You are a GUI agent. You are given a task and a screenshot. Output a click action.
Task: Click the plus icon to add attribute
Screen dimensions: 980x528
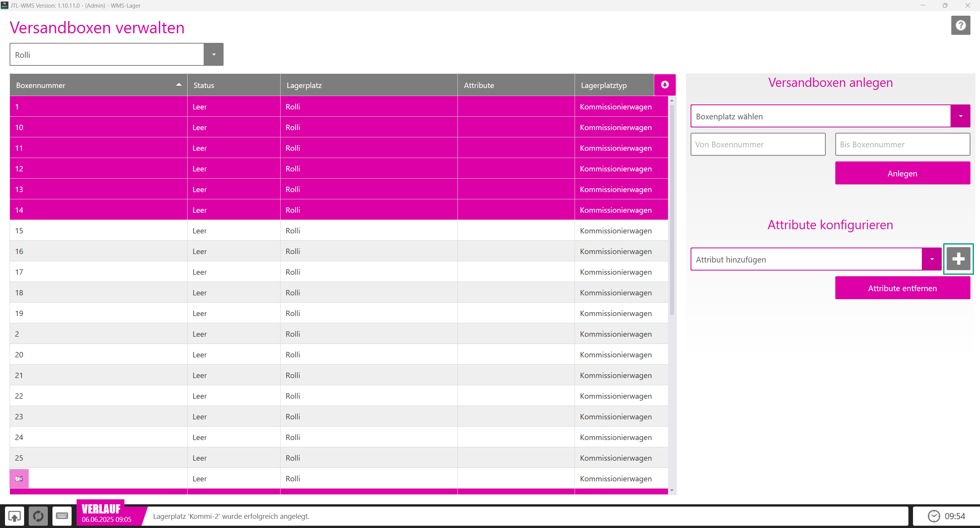(x=958, y=259)
